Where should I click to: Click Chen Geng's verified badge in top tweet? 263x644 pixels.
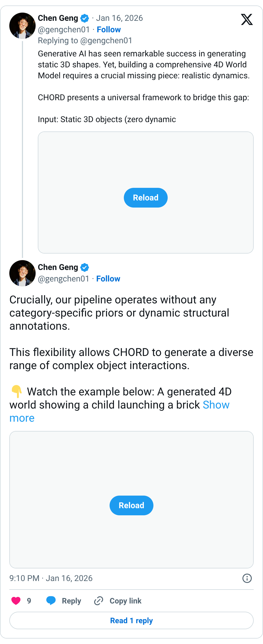click(x=85, y=18)
